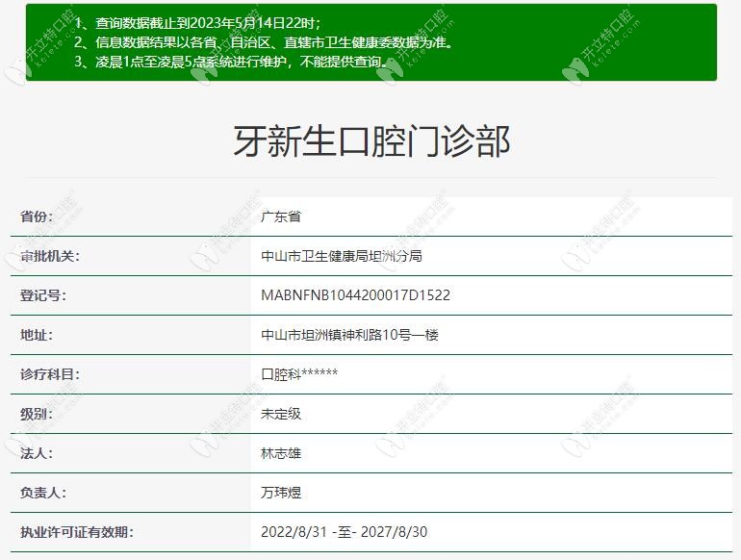Image resolution: width=741 pixels, height=560 pixels.
Task: Select the '级别:' label
Action: pos(37,414)
